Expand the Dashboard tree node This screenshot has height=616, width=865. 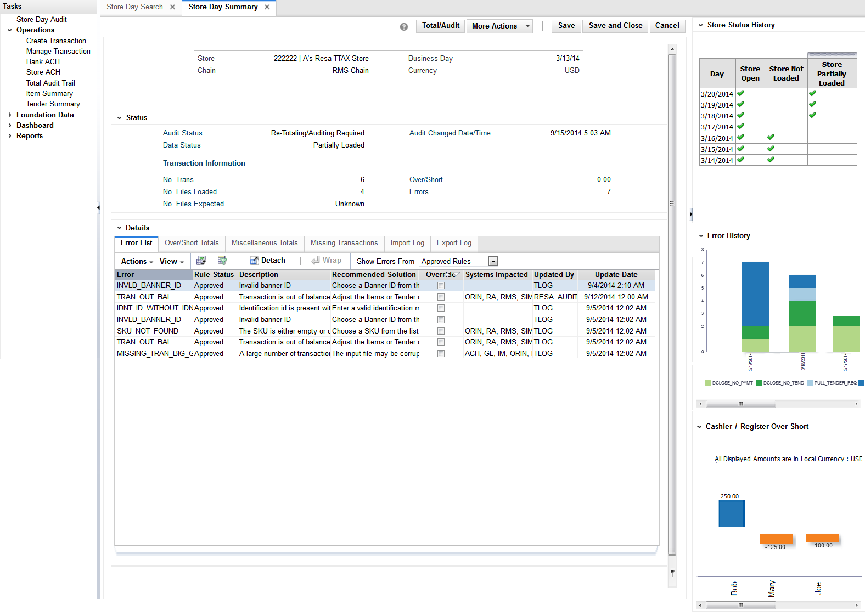click(x=10, y=126)
